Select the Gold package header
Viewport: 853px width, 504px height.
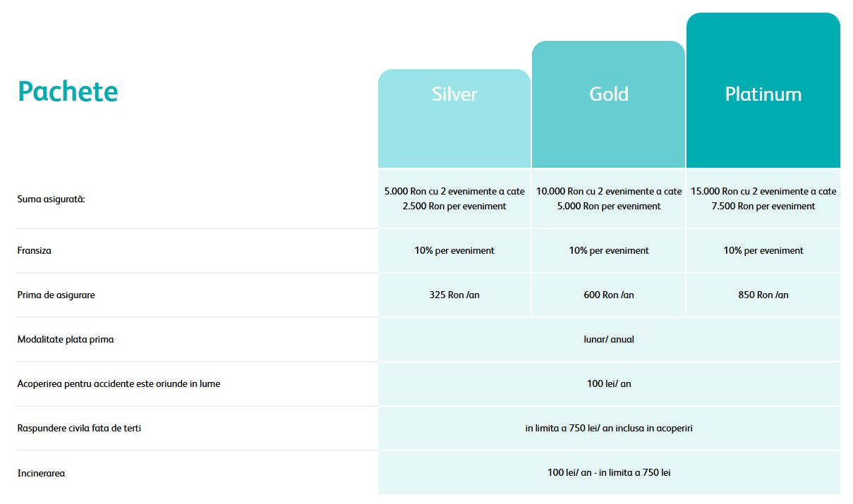pyautogui.click(x=608, y=94)
